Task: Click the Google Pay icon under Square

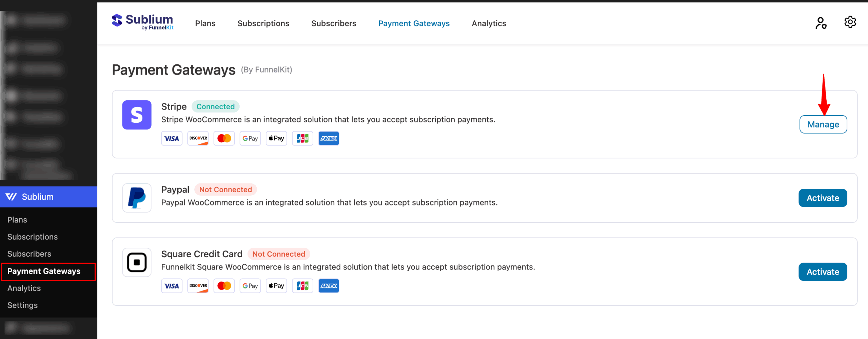Action: (250, 285)
